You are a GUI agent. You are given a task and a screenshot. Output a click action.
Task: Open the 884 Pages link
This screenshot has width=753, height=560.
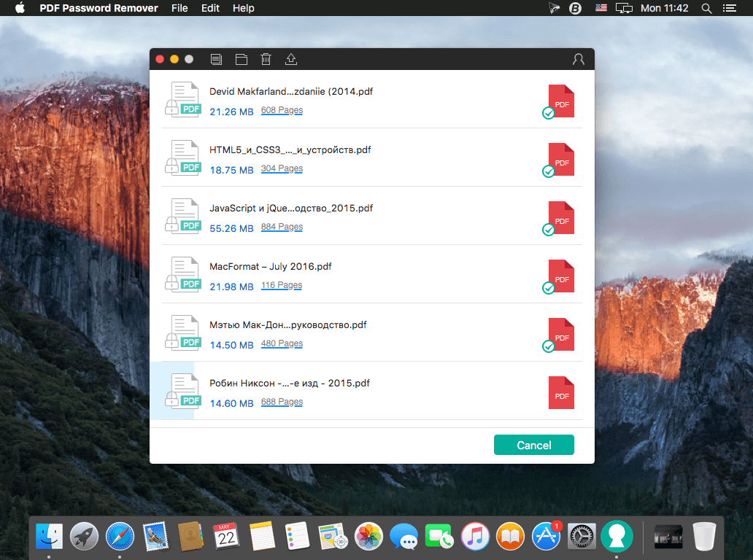[x=282, y=227]
